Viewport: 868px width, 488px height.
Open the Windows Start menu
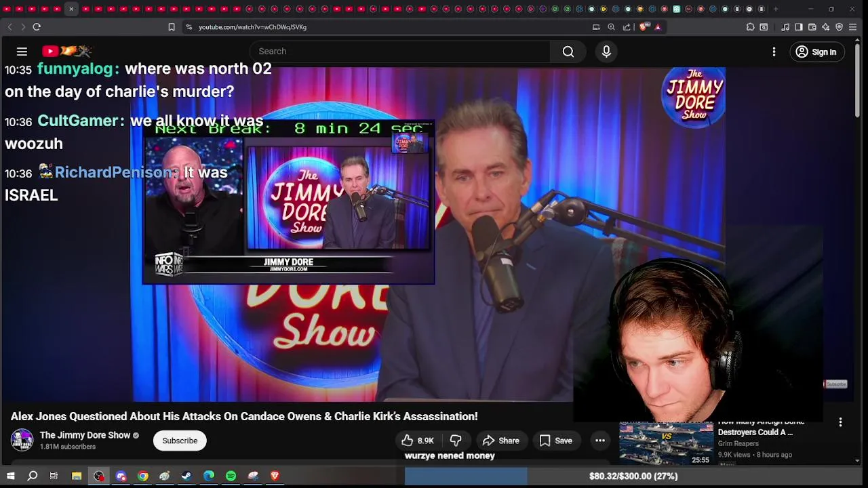[x=10, y=476]
